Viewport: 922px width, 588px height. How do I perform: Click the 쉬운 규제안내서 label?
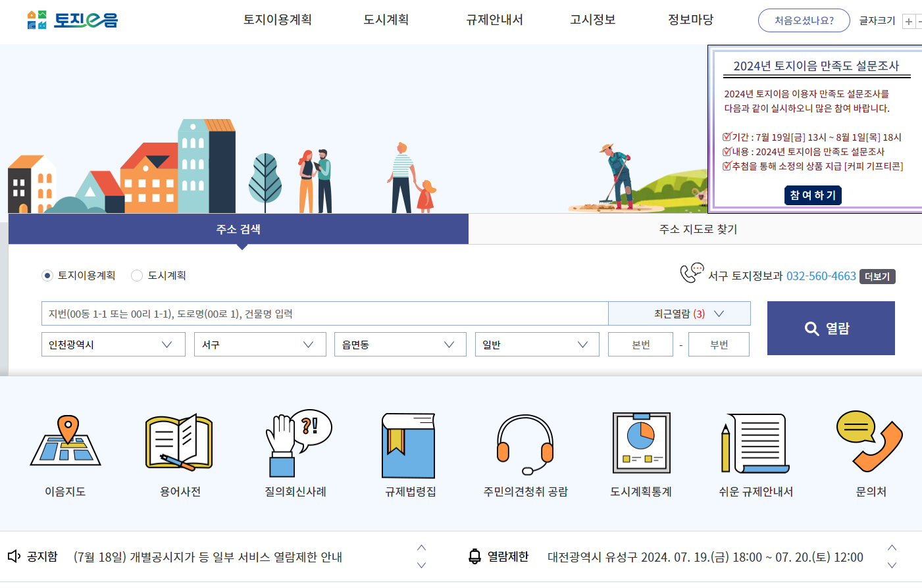point(756,491)
